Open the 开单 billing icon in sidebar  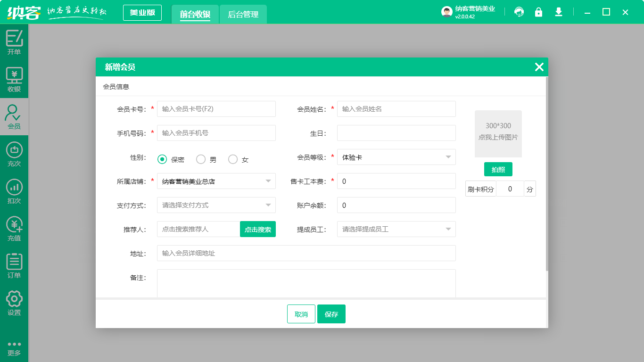[14, 41]
